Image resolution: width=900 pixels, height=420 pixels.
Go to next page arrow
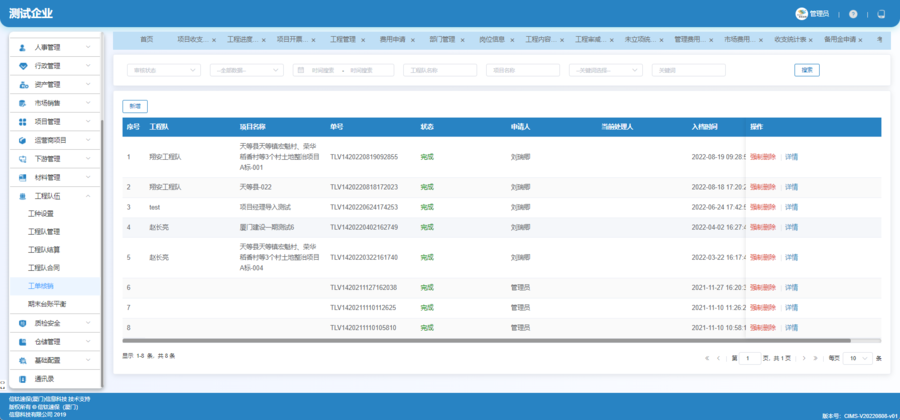pos(804,358)
